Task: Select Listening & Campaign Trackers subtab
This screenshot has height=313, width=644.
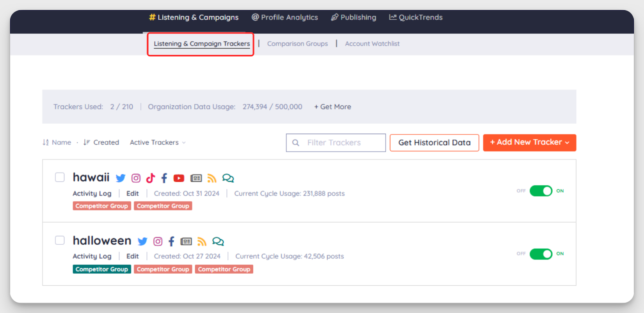Action: 202,44
